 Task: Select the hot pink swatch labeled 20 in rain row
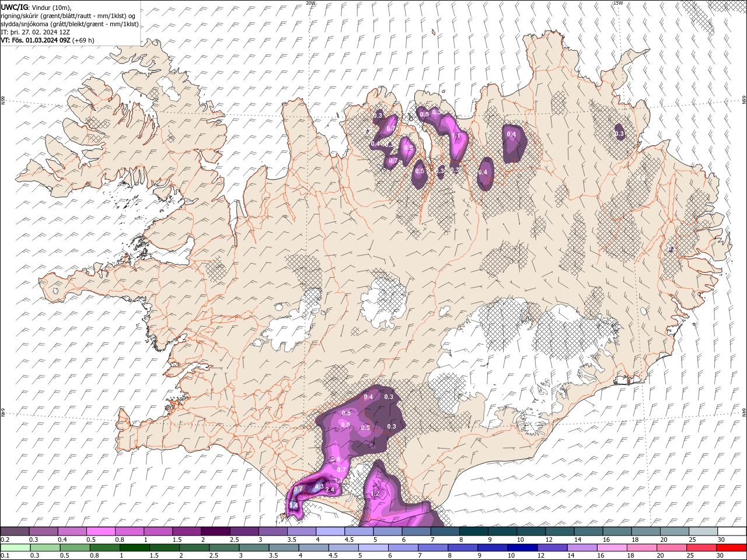[x=671, y=548]
